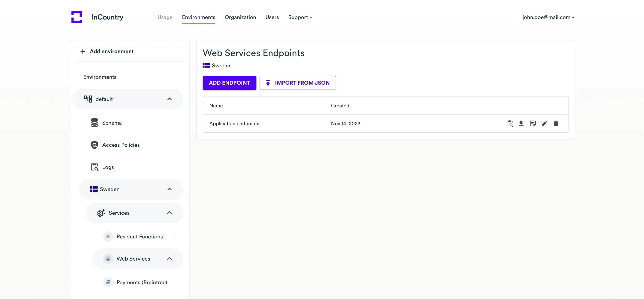
Task: Switch to the Organization tab
Action: coord(240,17)
